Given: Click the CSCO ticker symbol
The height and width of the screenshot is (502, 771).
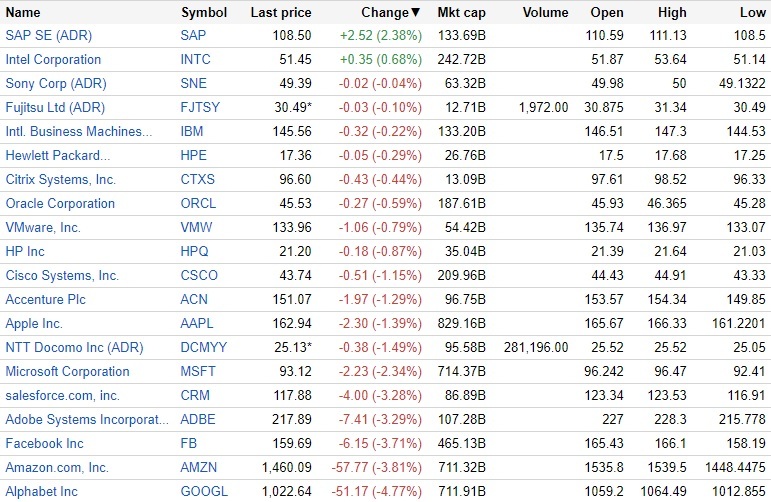Looking at the screenshot, I should (x=198, y=276).
